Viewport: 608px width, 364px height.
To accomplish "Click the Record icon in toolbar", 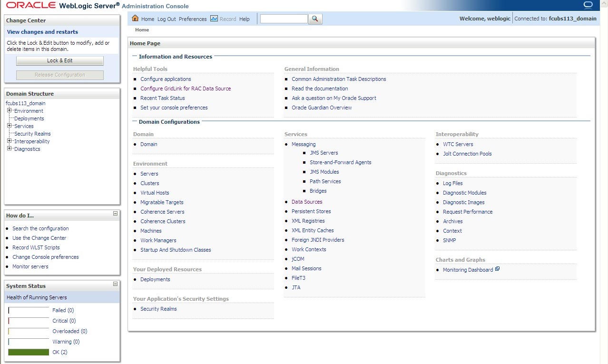I will click(x=214, y=19).
